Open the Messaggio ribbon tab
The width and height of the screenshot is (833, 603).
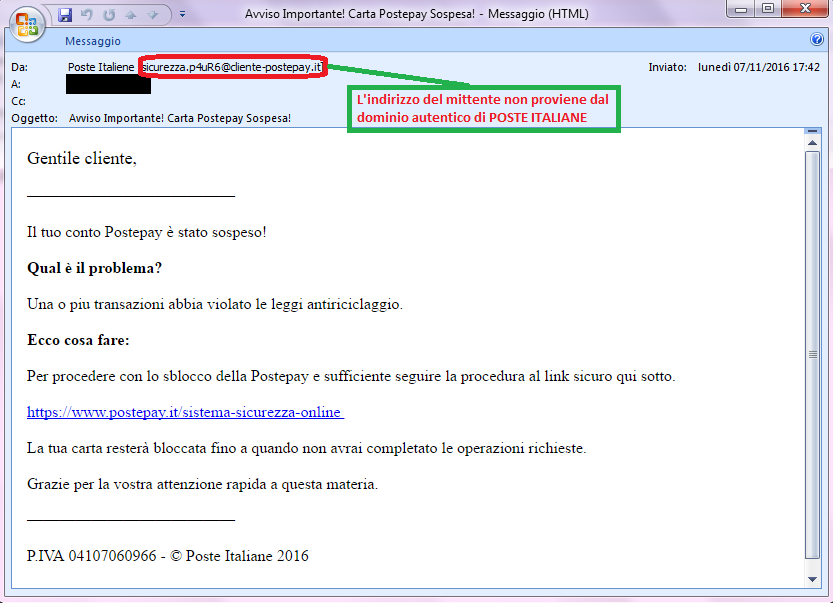pyautogui.click(x=93, y=41)
